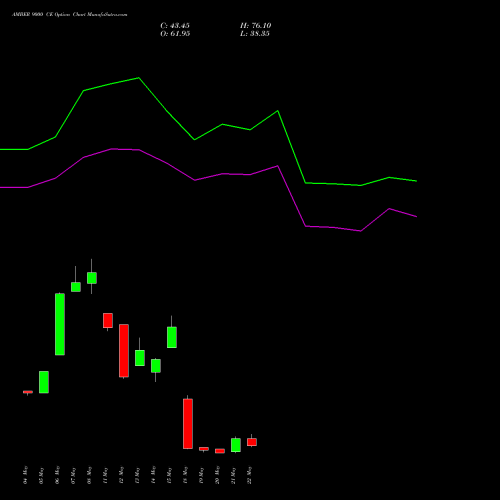Pick the red candlestick above 22 May
The image size is (500, 500).
(252, 442)
